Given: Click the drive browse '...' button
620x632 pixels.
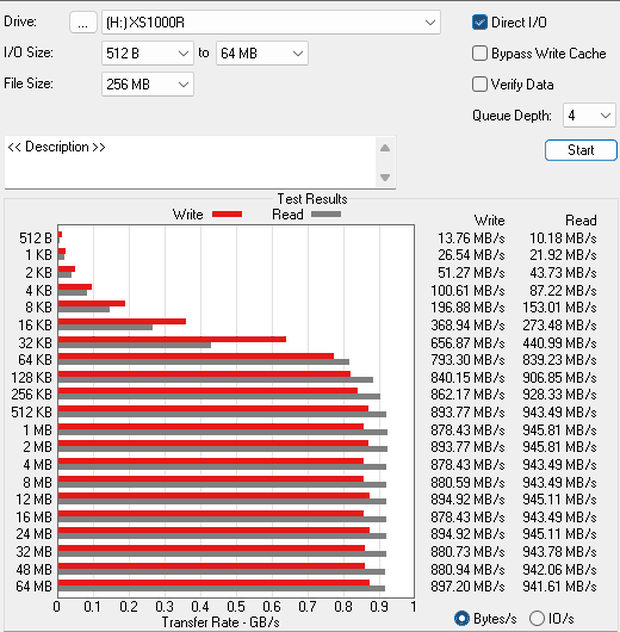Looking at the screenshot, I should coord(83,22).
